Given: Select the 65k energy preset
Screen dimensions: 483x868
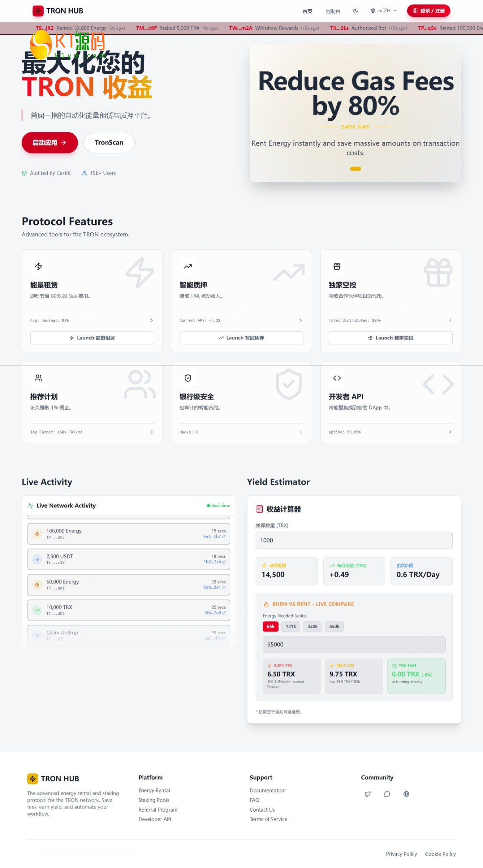Looking at the screenshot, I should [271, 626].
